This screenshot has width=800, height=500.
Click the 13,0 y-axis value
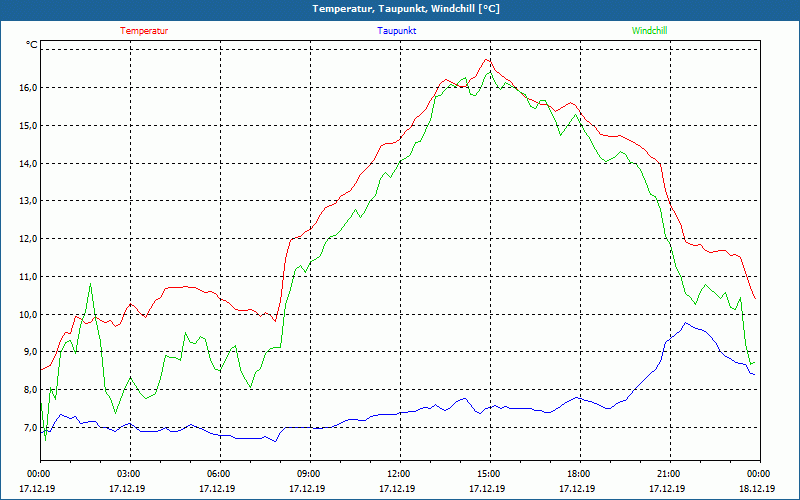click(x=29, y=201)
